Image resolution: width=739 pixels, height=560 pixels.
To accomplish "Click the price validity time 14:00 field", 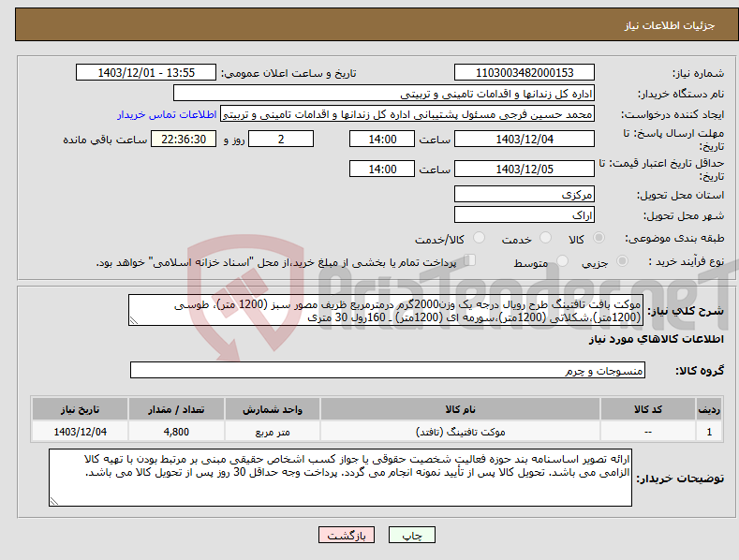I will (x=382, y=169).
